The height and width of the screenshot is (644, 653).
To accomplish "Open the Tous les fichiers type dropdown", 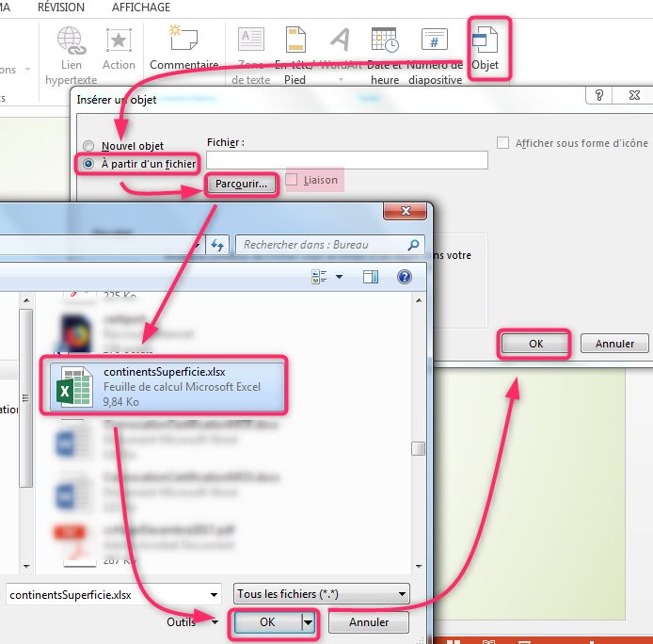I will pyautogui.click(x=323, y=594).
